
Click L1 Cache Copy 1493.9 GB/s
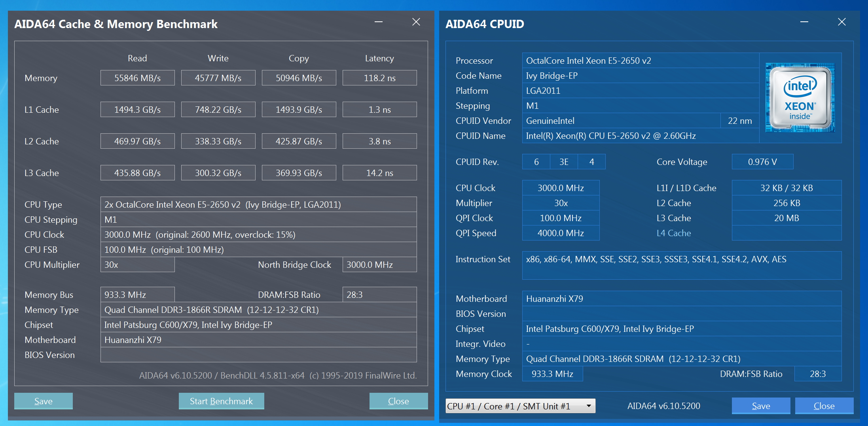point(299,110)
